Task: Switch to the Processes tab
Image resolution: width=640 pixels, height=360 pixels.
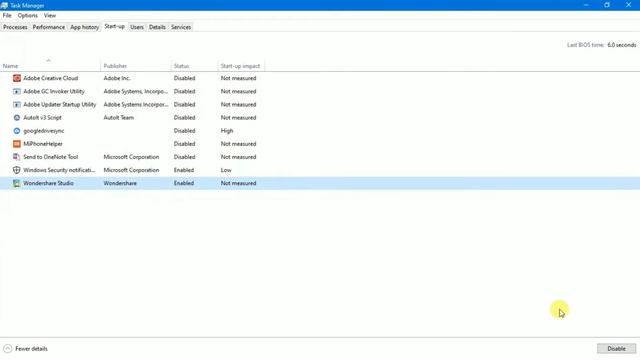Action: (x=15, y=27)
